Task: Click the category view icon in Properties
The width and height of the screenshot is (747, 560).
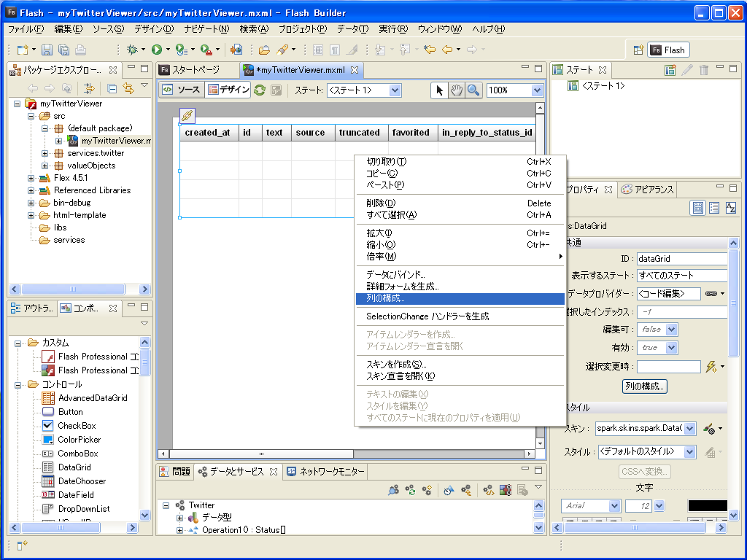Action: pyautogui.click(x=714, y=208)
